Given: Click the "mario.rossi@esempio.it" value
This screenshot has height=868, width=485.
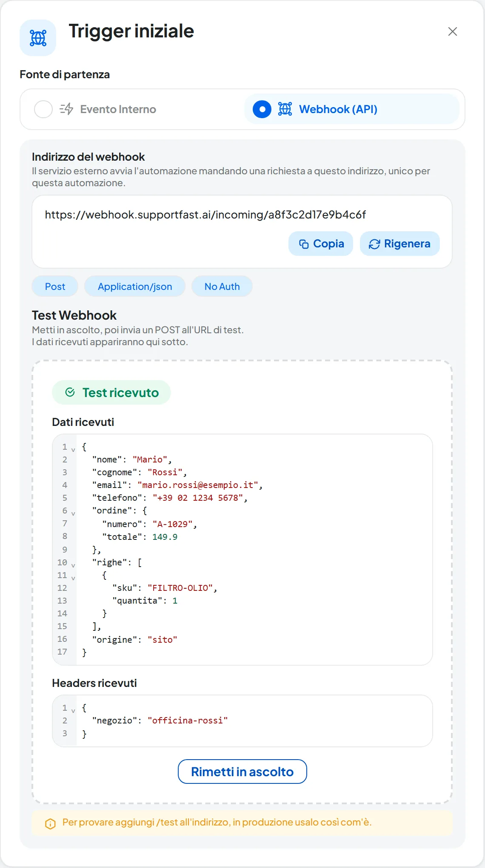Looking at the screenshot, I should tap(198, 485).
